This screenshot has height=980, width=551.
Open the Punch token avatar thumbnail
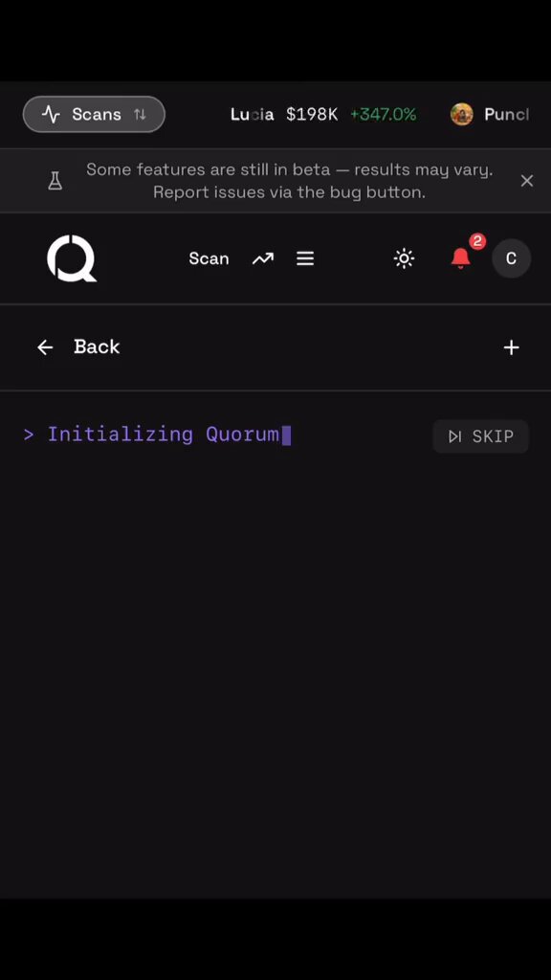462,115
